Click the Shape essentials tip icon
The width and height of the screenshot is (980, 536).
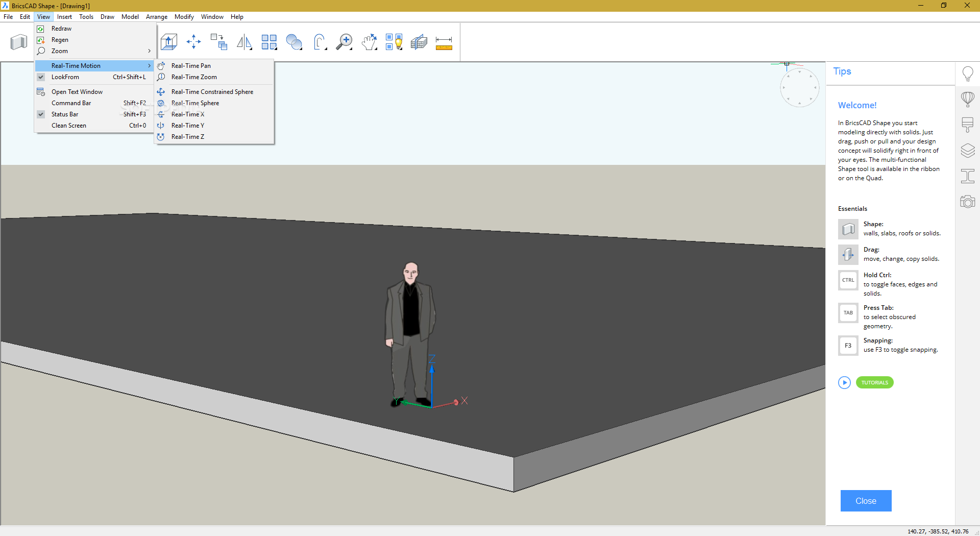(848, 229)
